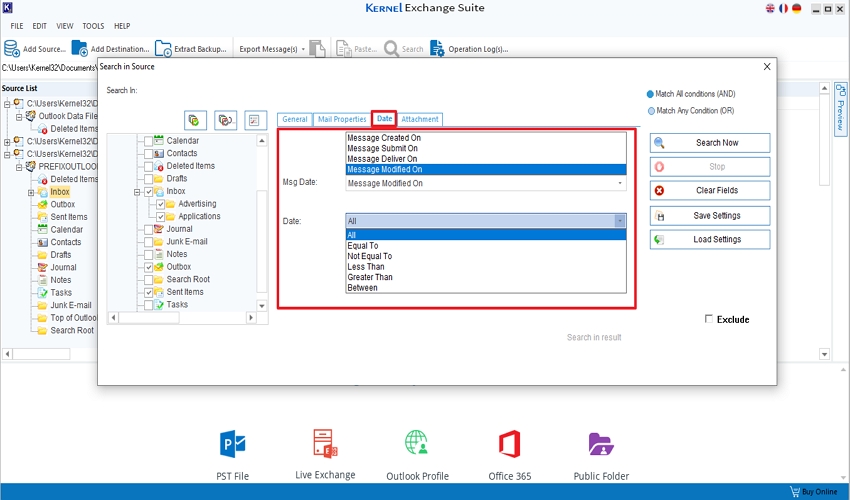850x500 pixels.
Task: Choose the Outlook Profile source icon
Action: coord(417,443)
